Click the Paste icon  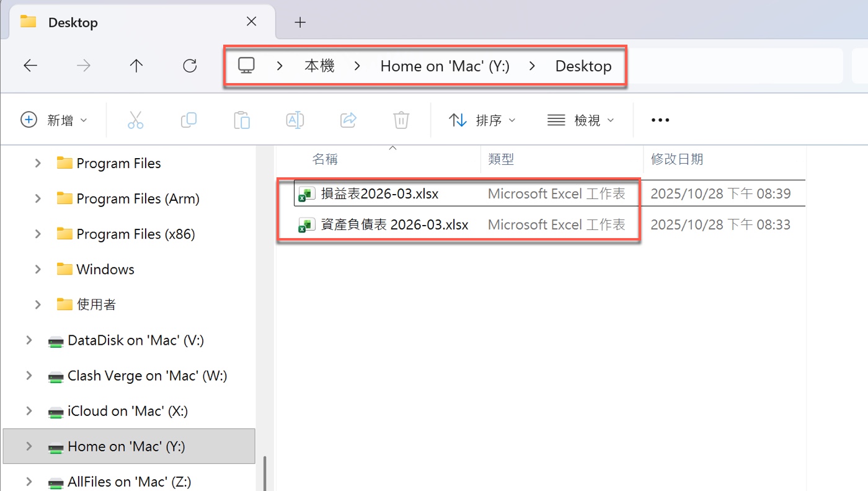[x=242, y=120]
